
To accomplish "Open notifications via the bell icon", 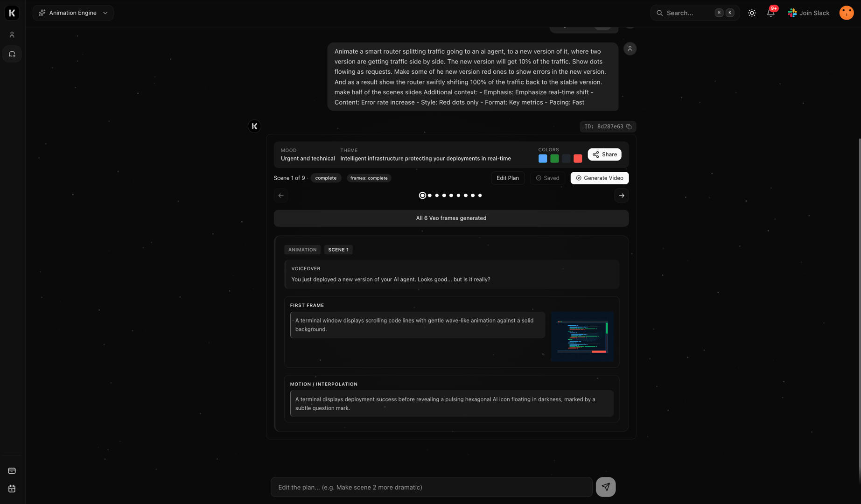I will click(x=770, y=13).
